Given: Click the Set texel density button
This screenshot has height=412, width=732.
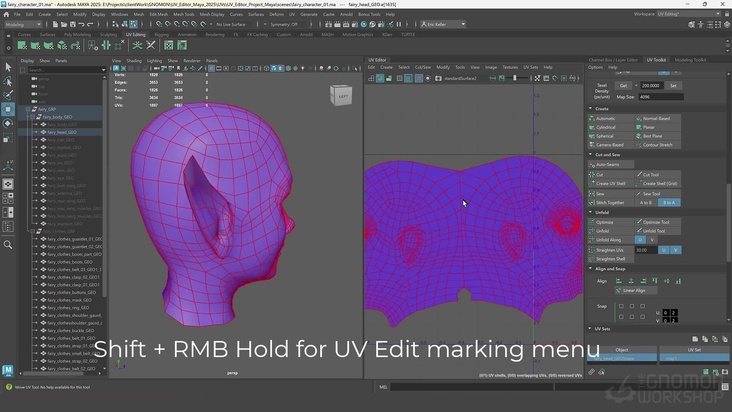Looking at the screenshot, I should point(673,86).
